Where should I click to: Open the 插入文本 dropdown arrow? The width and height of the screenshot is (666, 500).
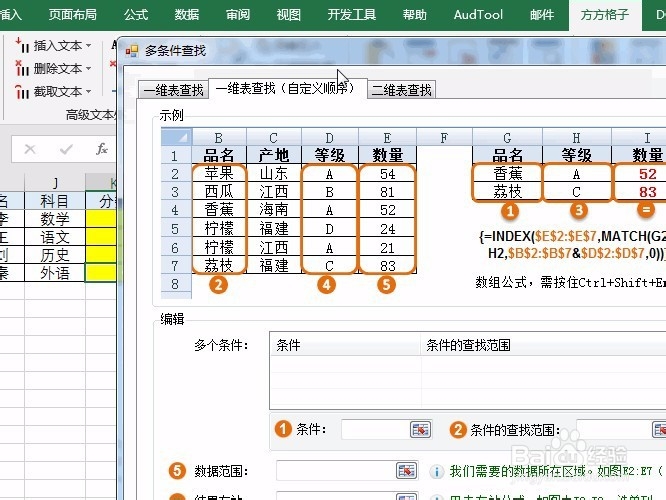[x=88, y=45]
